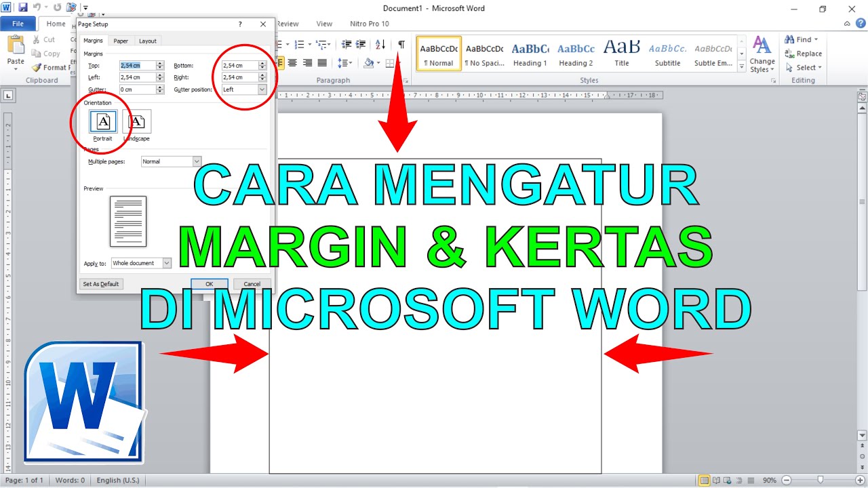Switch to the Home ribbon tab
Image resolution: width=868 pixels, height=488 pixels.
[x=56, y=24]
